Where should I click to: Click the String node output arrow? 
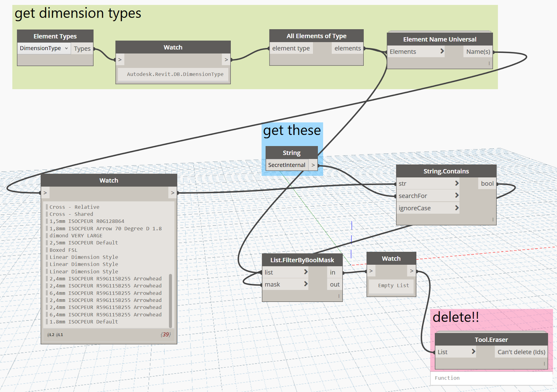point(313,165)
